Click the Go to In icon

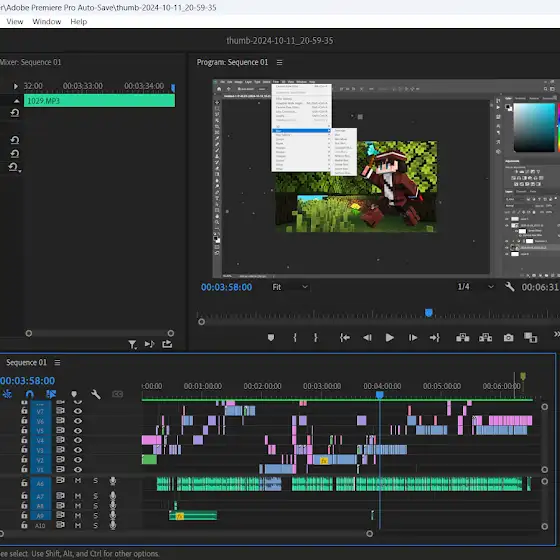345,338
